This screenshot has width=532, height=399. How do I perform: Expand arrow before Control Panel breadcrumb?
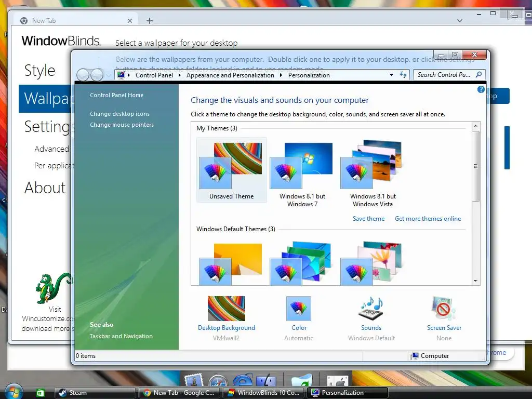click(x=129, y=75)
